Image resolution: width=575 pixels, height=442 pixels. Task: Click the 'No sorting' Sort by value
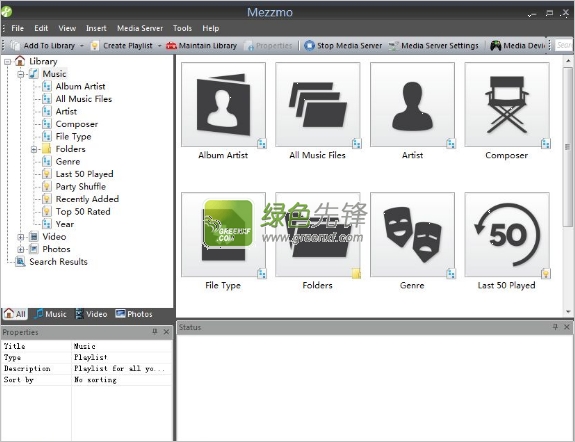[x=95, y=380]
